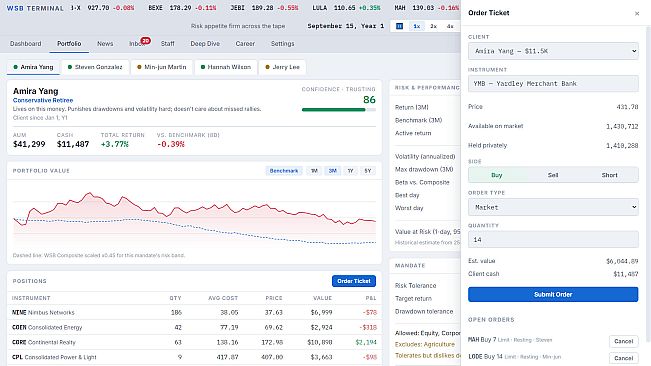
Task: Open Order Ticket from Positions panel
Action: [354, 281]
